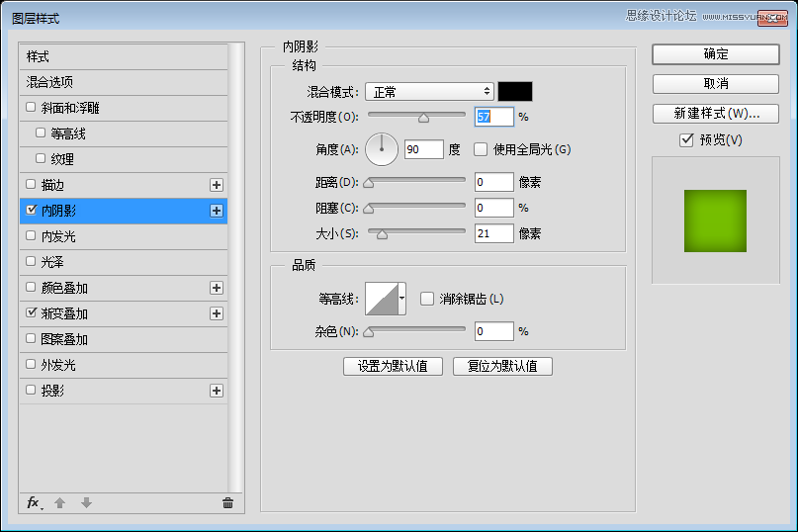Focus the 大小 value field showing 21
Image resolution: width=798 pixels, height=532 pixels.
pos(494,233)
